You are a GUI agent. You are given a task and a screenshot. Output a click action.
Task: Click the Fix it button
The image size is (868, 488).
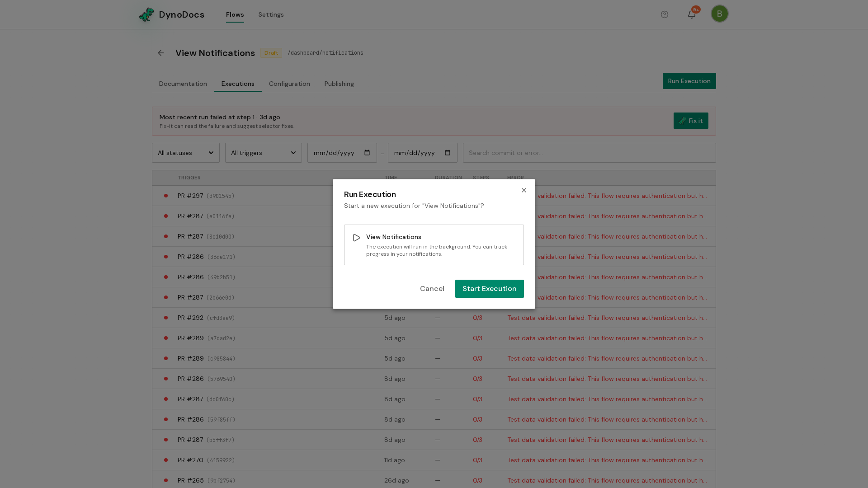691,121
